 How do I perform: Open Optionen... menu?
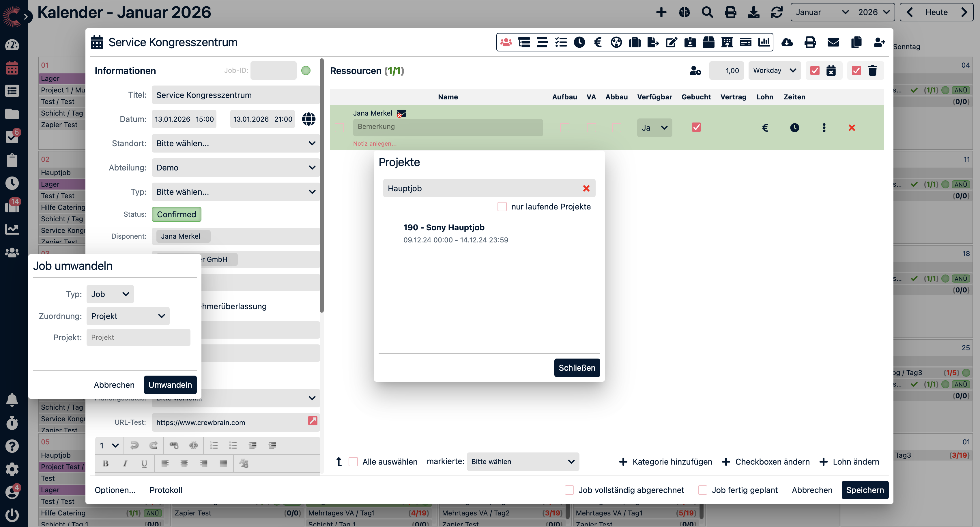pyautogui.click(x=115, y=490)
